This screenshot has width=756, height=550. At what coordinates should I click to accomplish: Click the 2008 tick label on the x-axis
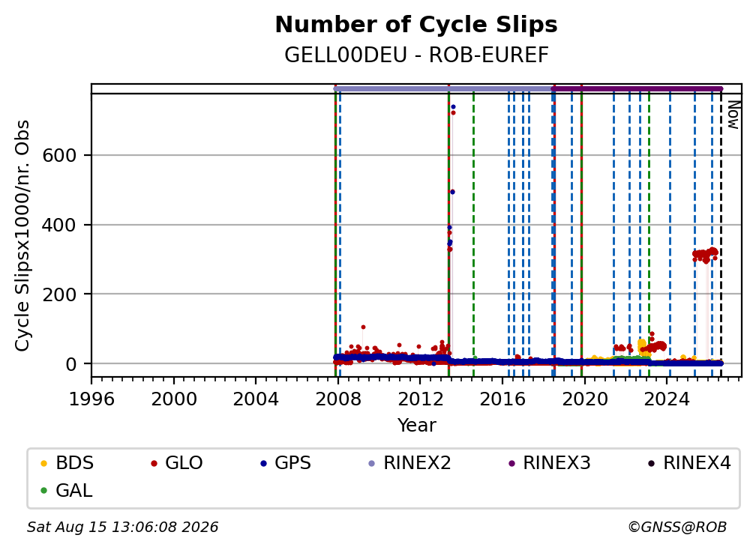[x=338, y=399]
